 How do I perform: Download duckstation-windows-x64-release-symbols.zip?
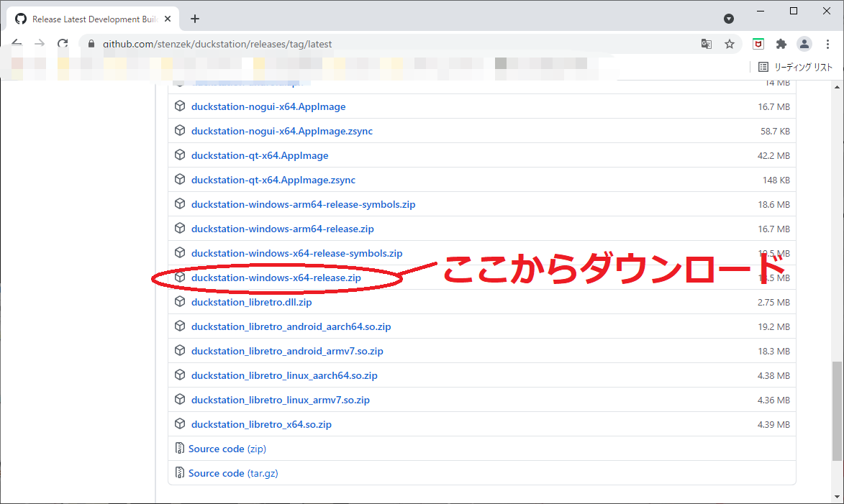click(x=296, y=253)
